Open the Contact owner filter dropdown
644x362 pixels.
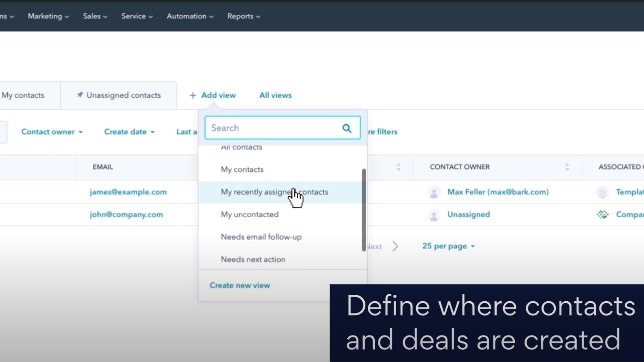tap(52, 132)
